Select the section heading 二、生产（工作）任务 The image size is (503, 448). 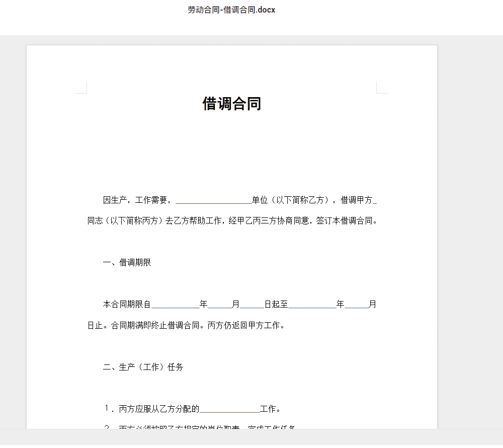(x=143, y=367)
